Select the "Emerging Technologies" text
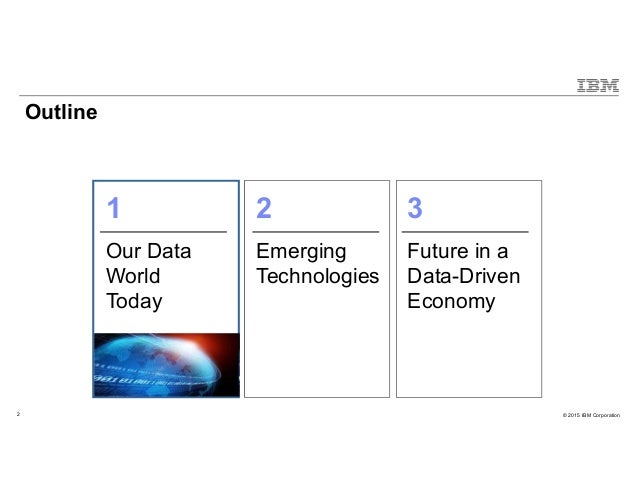This screenshot has width=638, height=493. click(317, 263)
